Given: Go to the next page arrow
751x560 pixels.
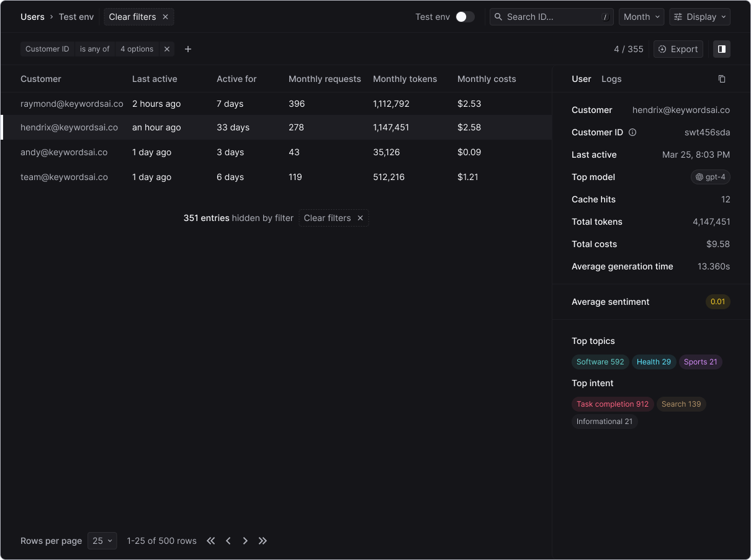Looking at the screenshot, I should [245, 541].
